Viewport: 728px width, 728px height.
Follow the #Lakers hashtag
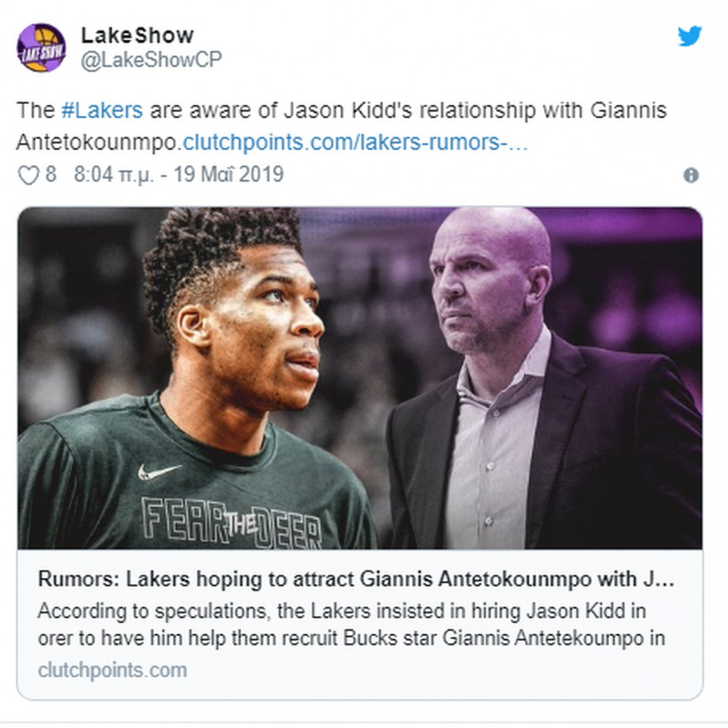(102, 110)
